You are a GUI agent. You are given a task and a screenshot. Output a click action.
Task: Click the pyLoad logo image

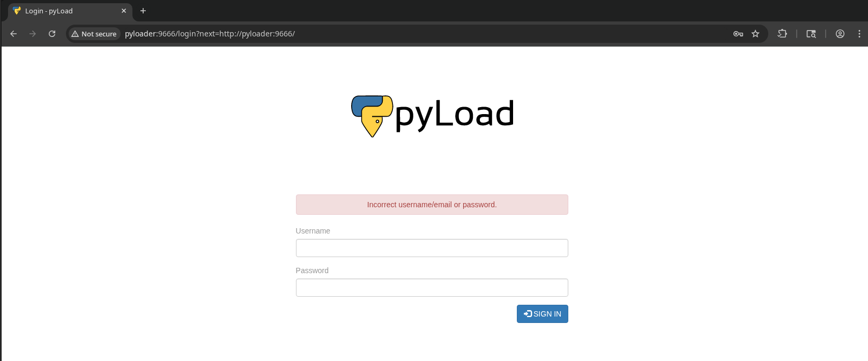pyautogui.click(x=432, y=116)
